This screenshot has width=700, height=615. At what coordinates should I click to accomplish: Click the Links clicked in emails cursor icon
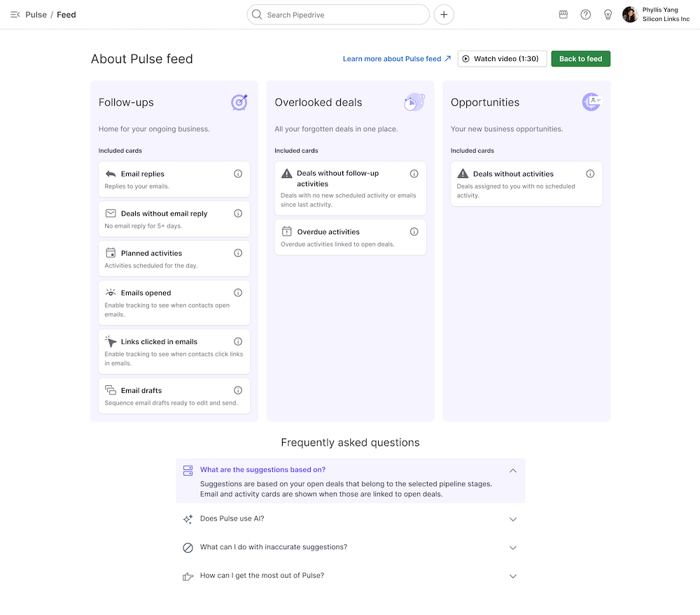110,341
